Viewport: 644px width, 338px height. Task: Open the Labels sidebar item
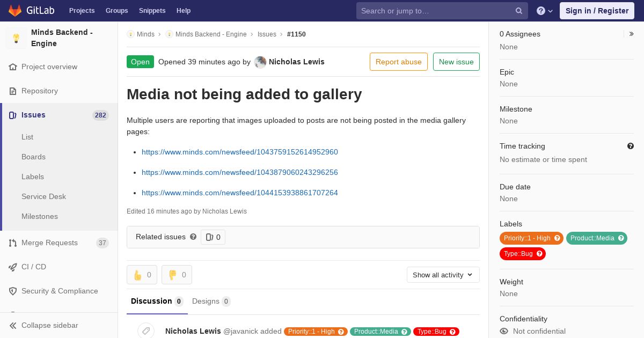click(x=33, y=177)
